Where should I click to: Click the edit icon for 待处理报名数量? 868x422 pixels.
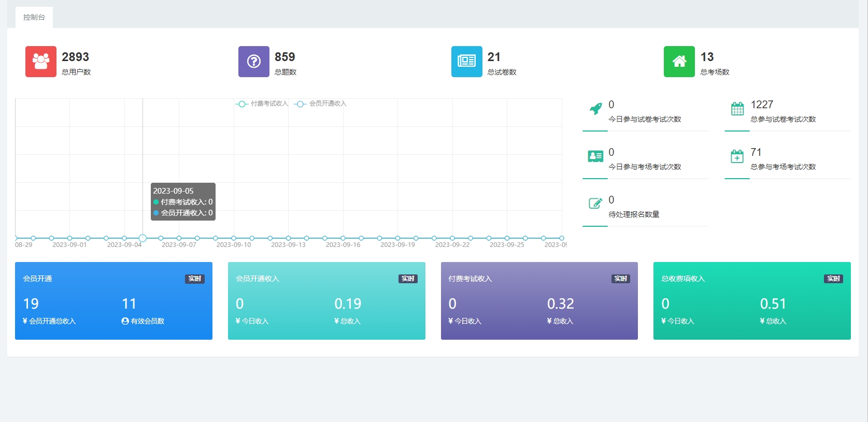coord(595,203)
